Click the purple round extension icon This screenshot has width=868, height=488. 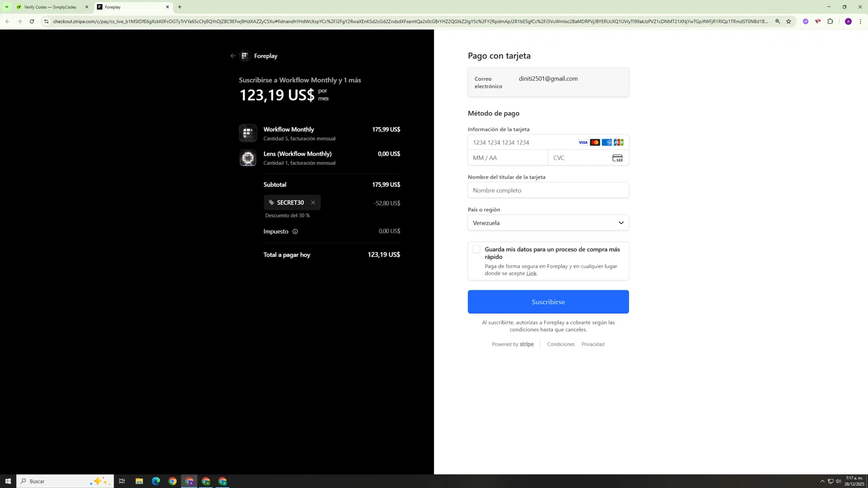pos(806,21)
